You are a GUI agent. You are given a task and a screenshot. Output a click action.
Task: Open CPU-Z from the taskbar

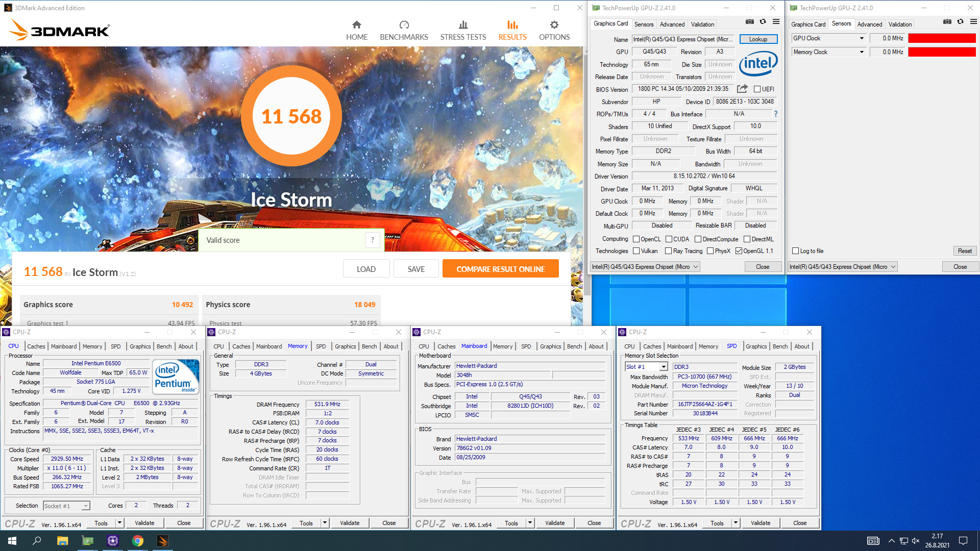pyautogui.click(x=113, y=541)
